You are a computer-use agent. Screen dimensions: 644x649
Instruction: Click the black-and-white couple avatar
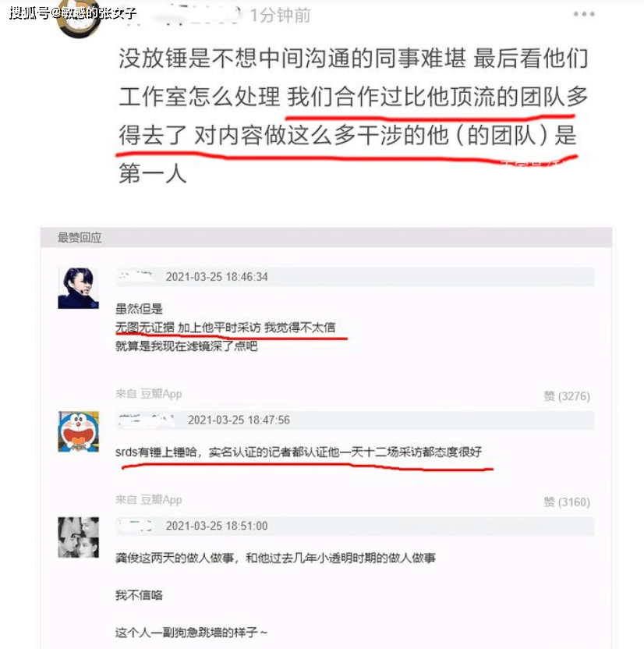click(x=78, y=537)
